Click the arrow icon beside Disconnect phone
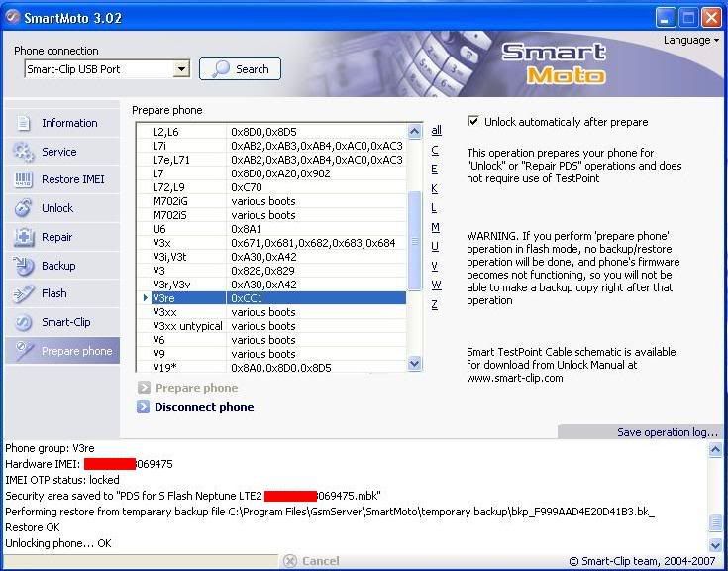This screenshot has height=571, width=728. click(x=143, y=407)
